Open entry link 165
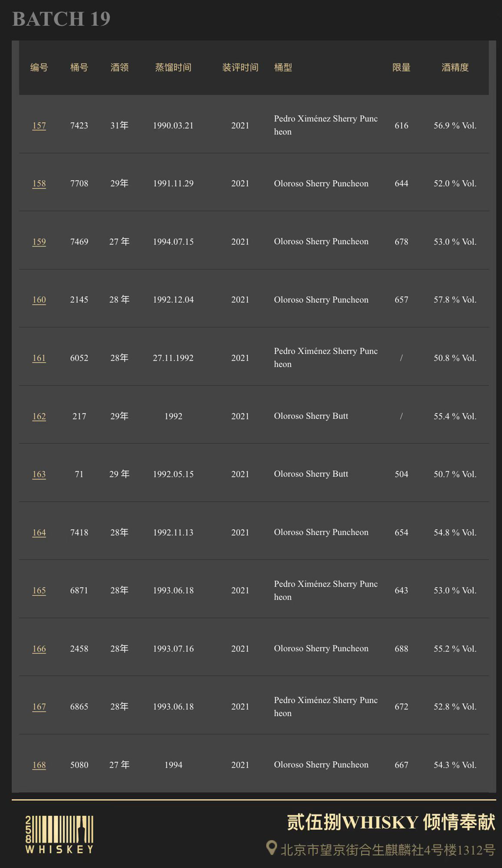 click(39, 591)
